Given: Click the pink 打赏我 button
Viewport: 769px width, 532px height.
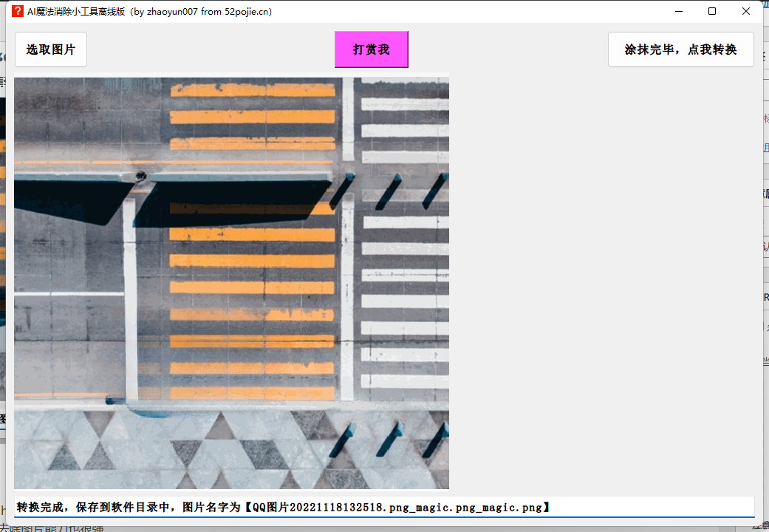Looking at the screenshot, I should [371, 50].
